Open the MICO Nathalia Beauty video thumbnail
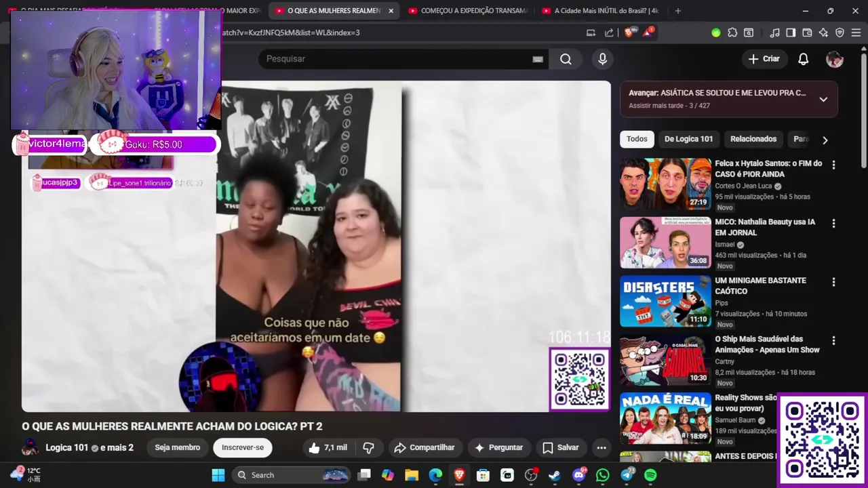This screenshot has height=488, width=868. point(665,243)
